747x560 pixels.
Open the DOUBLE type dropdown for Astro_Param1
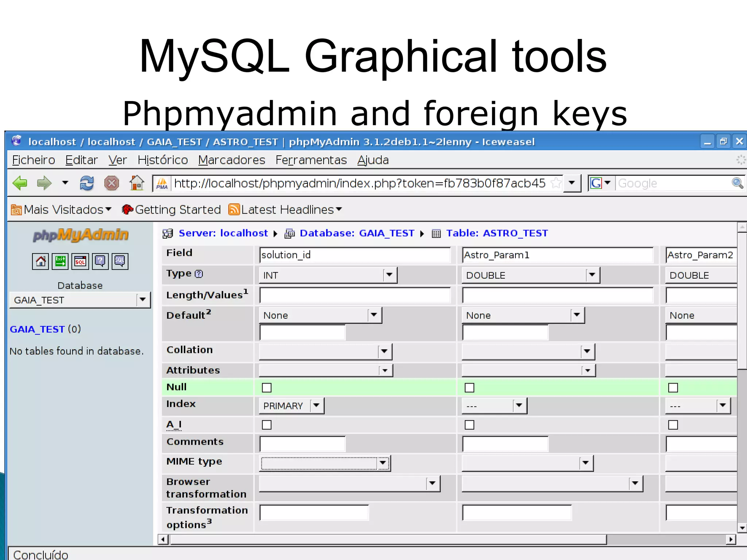(x=531, y=275)
